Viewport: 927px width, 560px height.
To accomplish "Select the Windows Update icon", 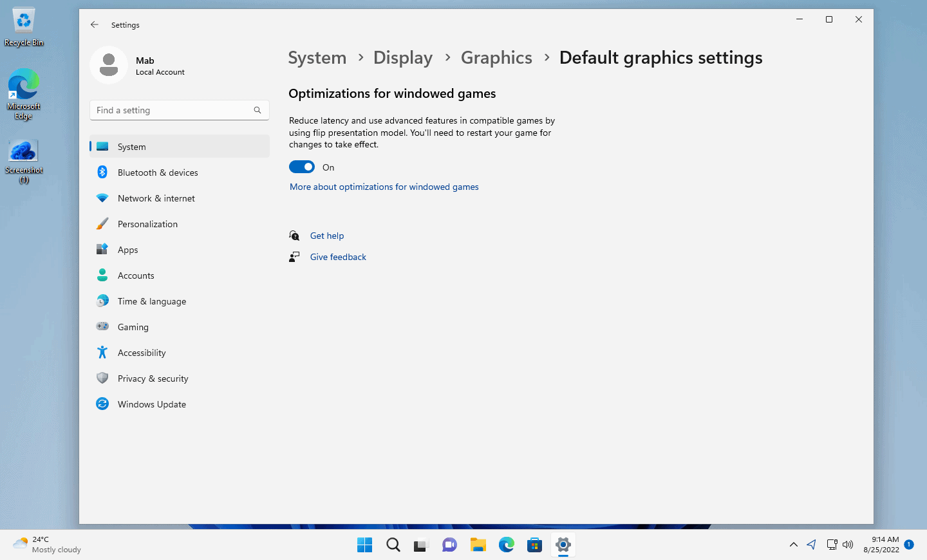I will coord(102,404).
